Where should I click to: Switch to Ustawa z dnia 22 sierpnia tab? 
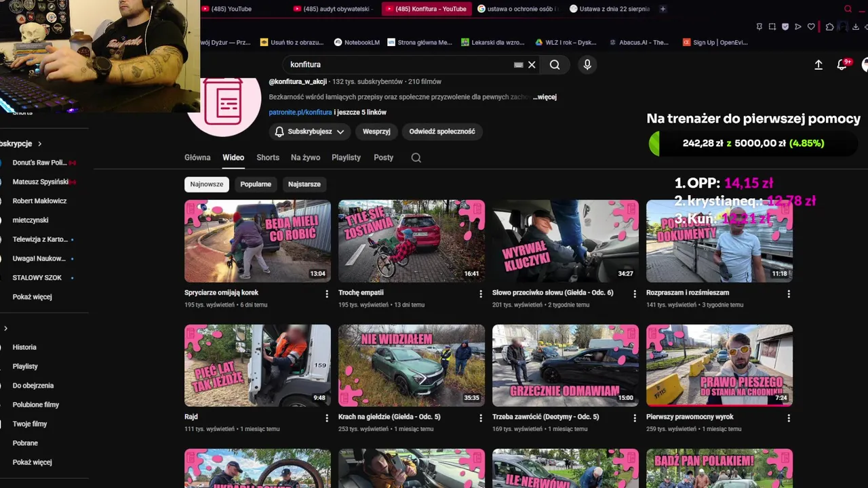tap(609, 9)
